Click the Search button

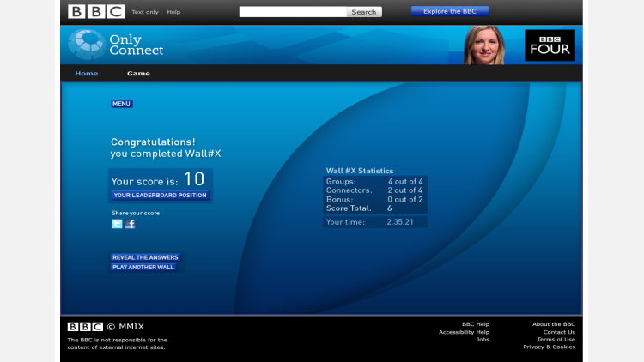364,12
